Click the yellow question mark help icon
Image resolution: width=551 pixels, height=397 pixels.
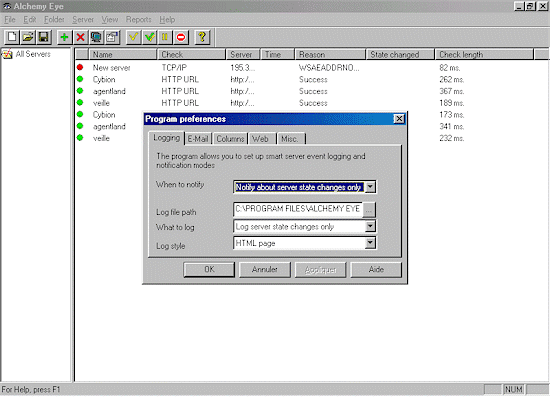coord(202,37)
